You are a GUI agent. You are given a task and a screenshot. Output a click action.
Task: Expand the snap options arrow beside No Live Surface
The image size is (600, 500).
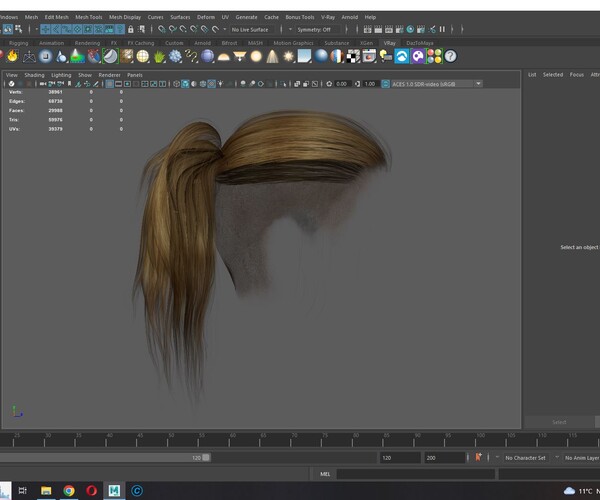coord(225,29)
